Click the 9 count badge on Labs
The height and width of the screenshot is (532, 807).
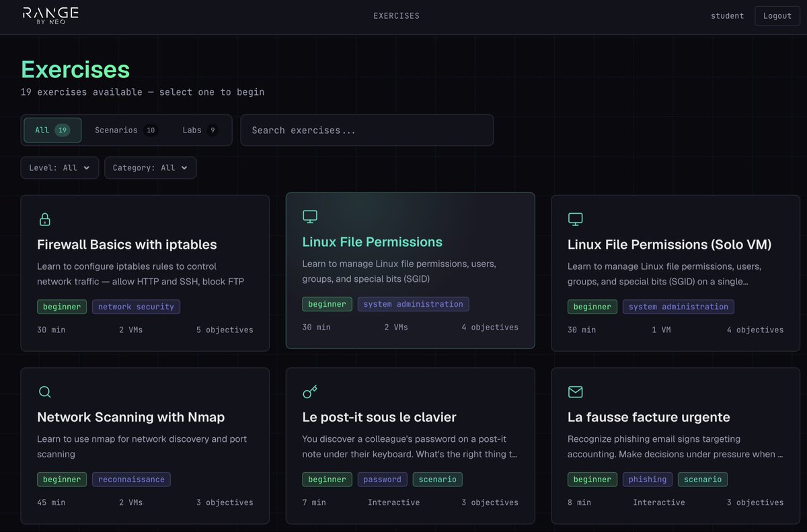pos(213,130)
